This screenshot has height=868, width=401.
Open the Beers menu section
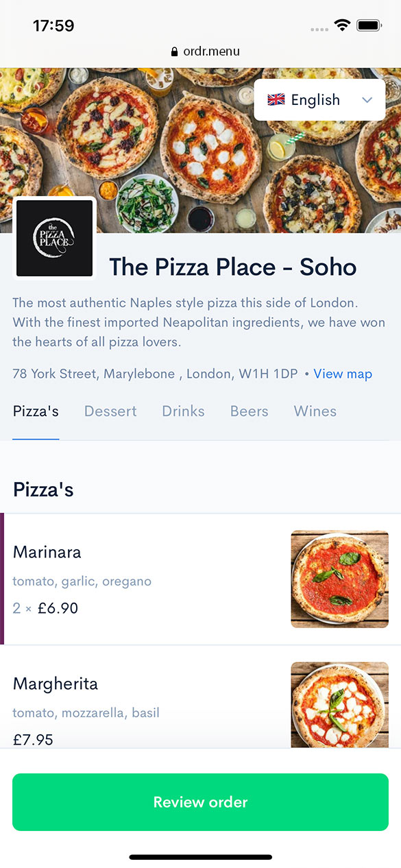coord(249,411)
